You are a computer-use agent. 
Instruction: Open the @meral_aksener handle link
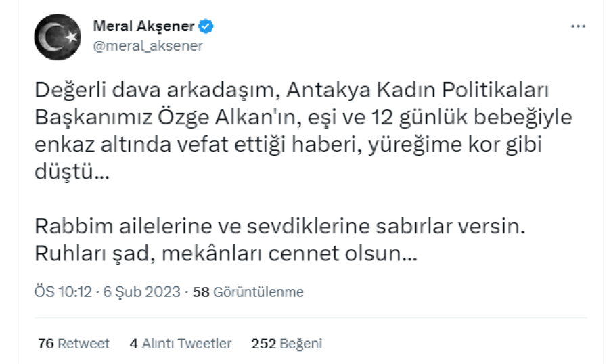click(x=147, y=45)
